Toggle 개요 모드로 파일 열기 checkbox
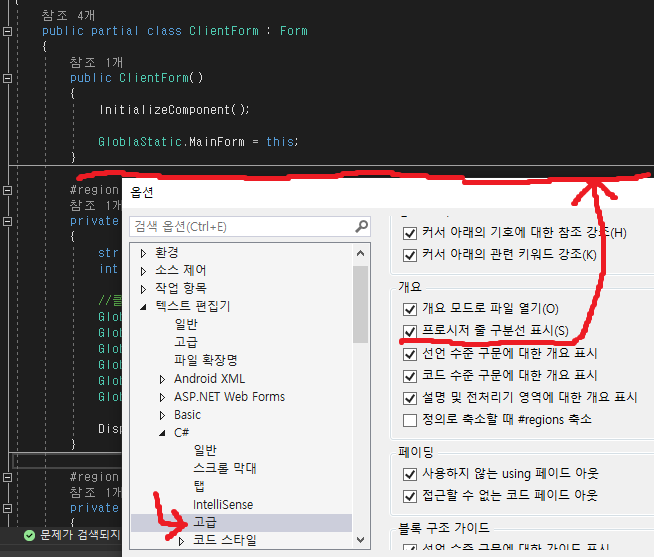 (410, 309)
